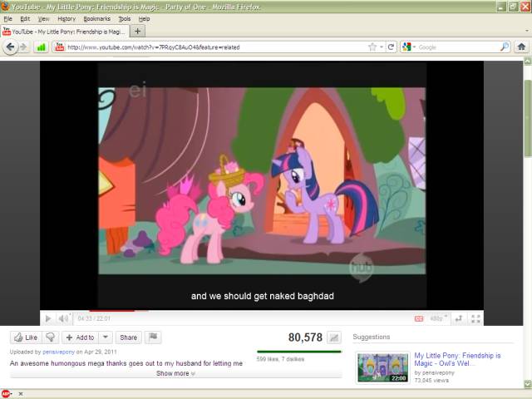Image resolution: width=532 pixels, height=399 pixels.
Task: Open uploader pensivepony channel link
Action: click(58, 352)
